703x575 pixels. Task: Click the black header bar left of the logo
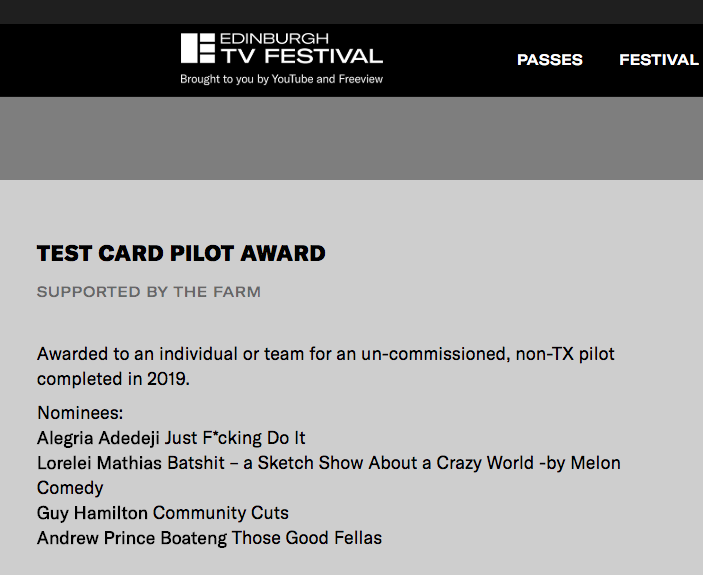tap(80, 60)
